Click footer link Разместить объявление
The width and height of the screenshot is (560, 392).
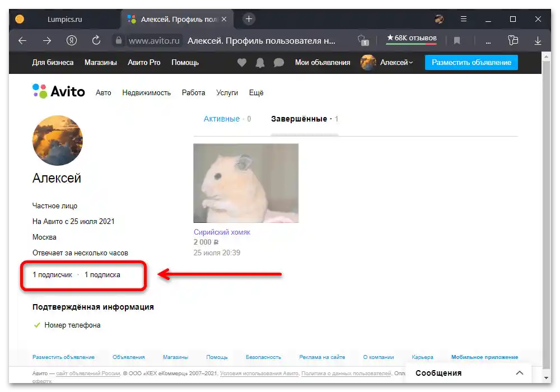[x=64, y=357]
